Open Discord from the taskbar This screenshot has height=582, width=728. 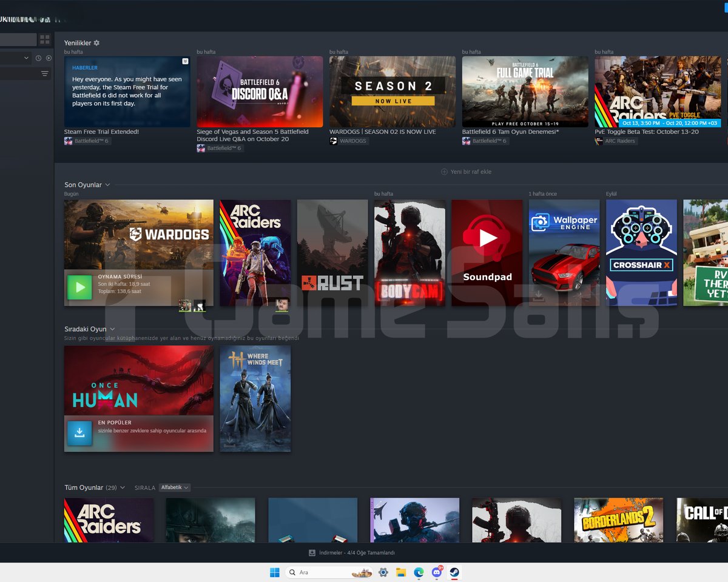436,572
